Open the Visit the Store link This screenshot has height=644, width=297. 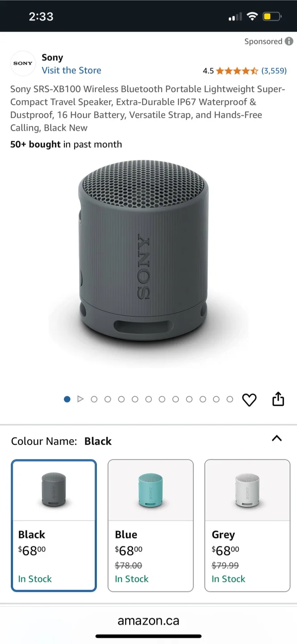(71, 70)
